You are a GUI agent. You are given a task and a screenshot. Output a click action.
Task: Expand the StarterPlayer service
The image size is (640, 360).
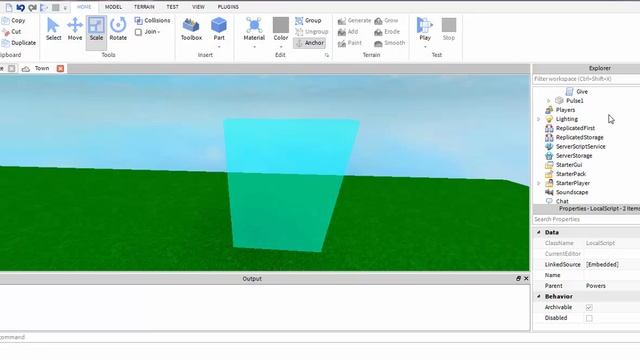pos(539,183)
